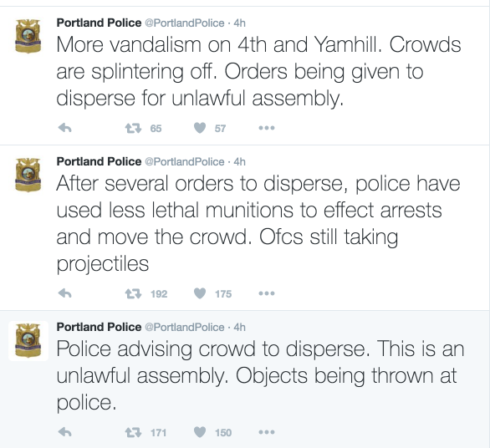Like the tweet with 175 likes
This screenshot has width=490, height=448.
click(x=200, y=293)
